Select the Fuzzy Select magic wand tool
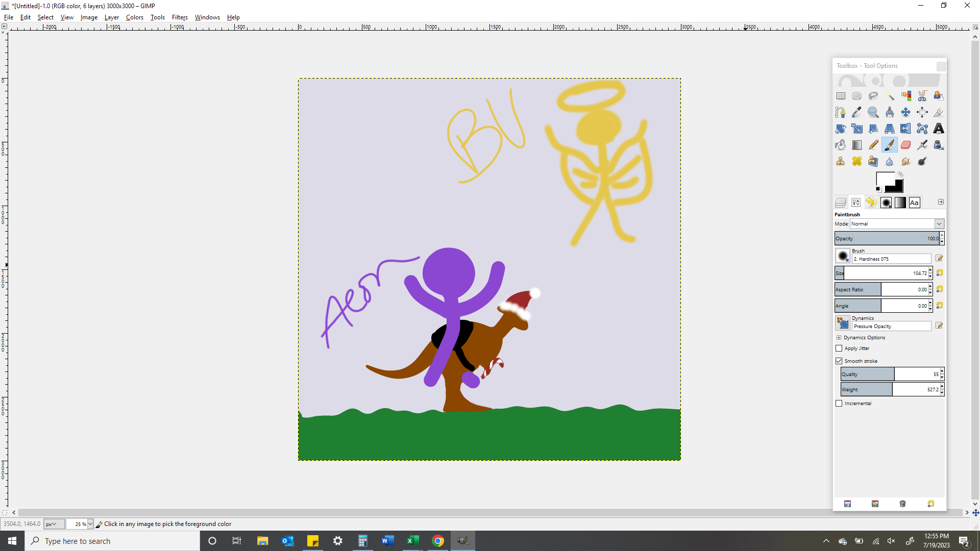 point(890,96)
